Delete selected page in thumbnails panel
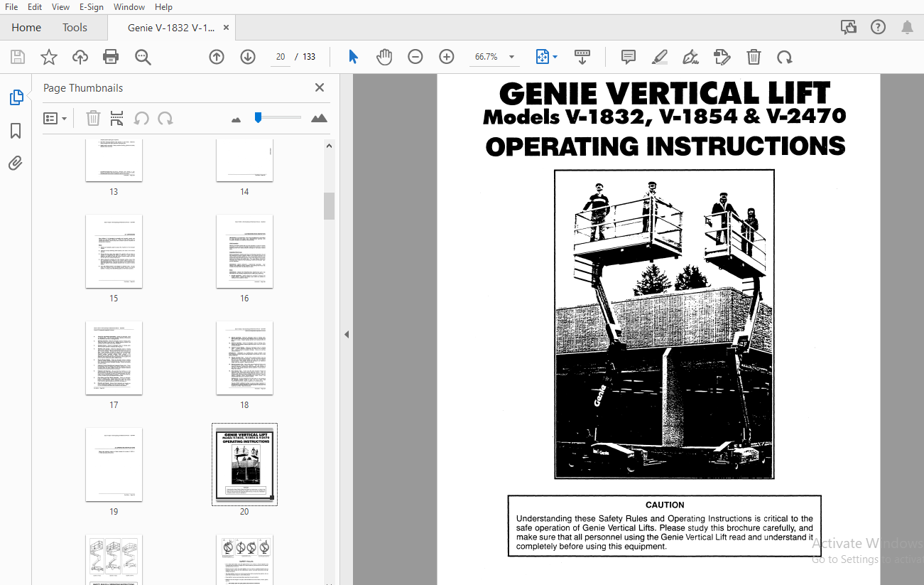 coord(93,118)
